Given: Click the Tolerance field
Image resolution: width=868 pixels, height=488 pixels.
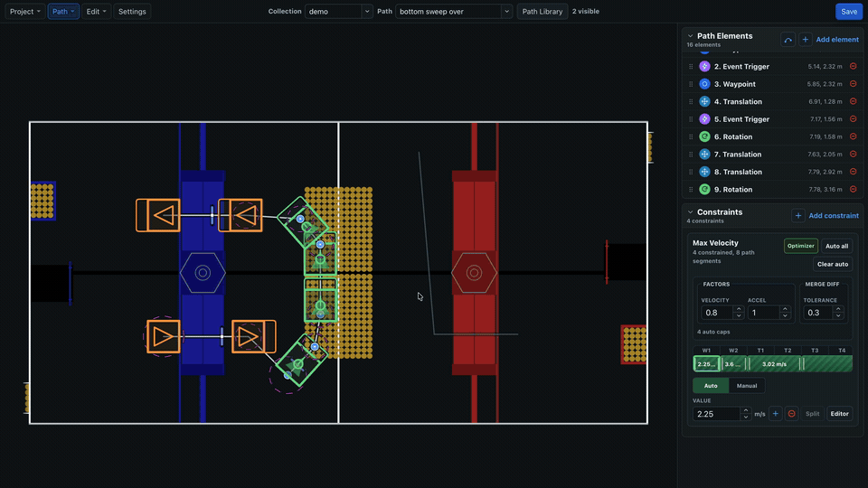Looking at the screenshot, I should coord(818,313).
